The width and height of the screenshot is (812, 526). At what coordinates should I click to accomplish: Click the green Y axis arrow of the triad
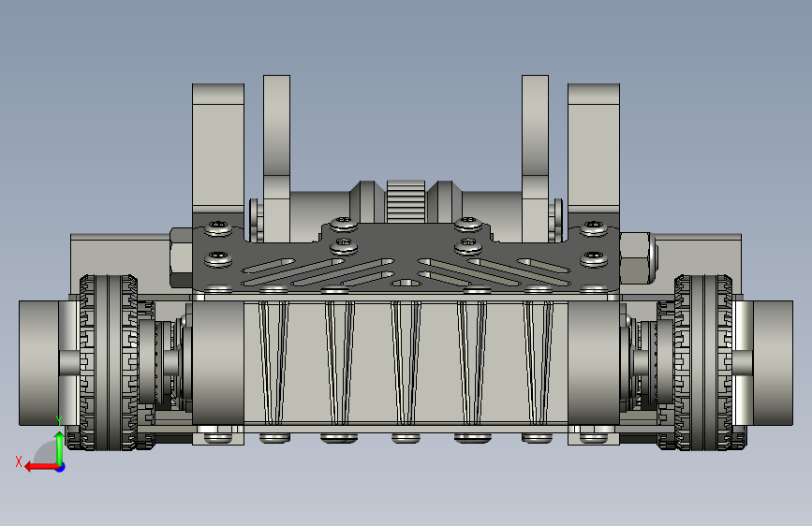click(60, 447)
